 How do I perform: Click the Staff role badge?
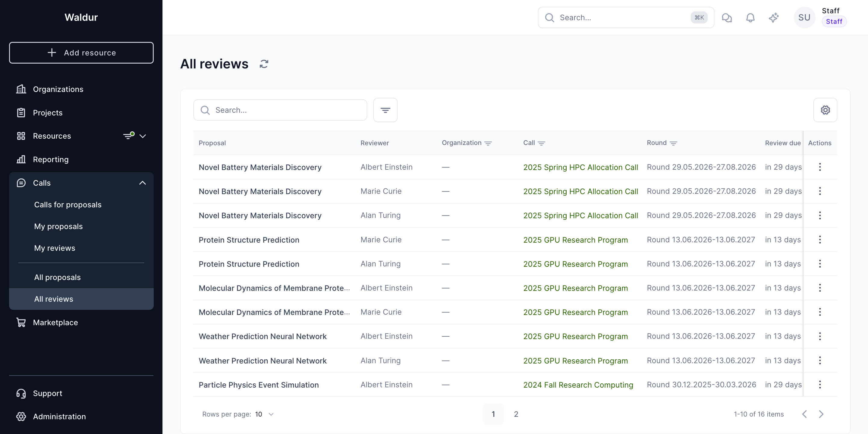834,22
